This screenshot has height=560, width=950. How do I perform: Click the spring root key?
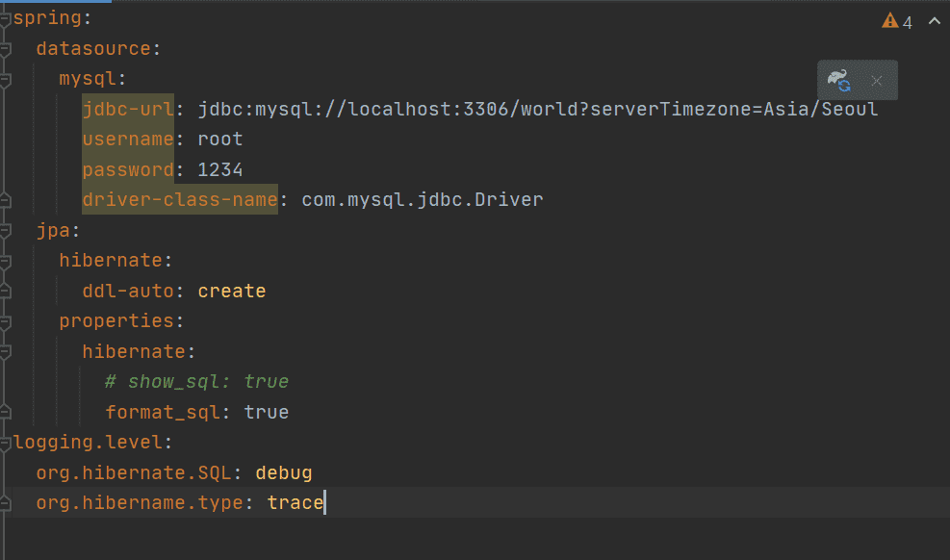tap(47, 18)
